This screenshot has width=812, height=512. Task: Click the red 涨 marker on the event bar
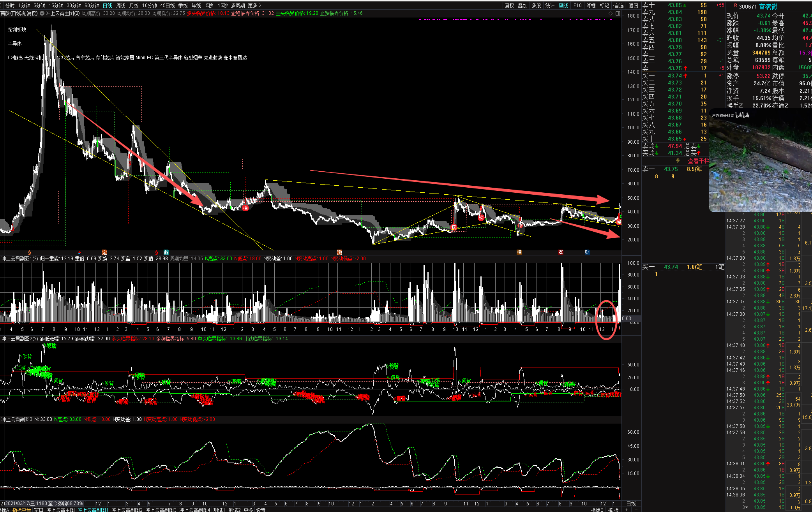(x=561, y=252)
